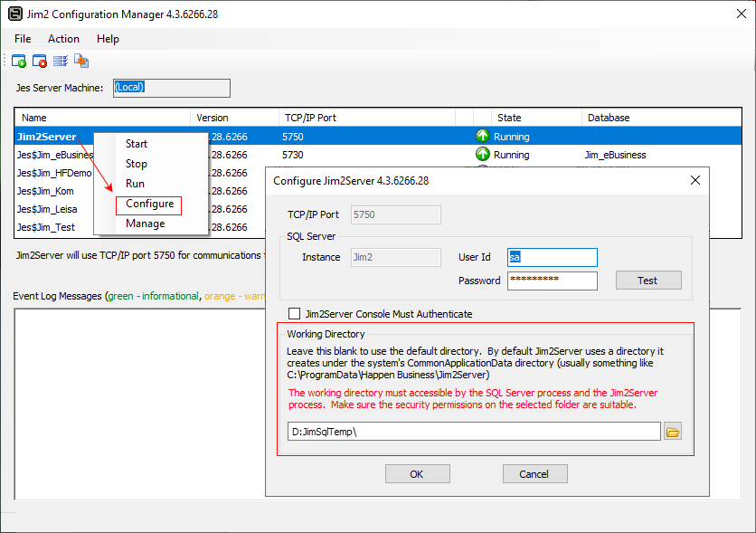Viewport: 756px width, 533px height.
Task: Click the Jes Server Machine (Local) field
Action: tap(171, 88)
